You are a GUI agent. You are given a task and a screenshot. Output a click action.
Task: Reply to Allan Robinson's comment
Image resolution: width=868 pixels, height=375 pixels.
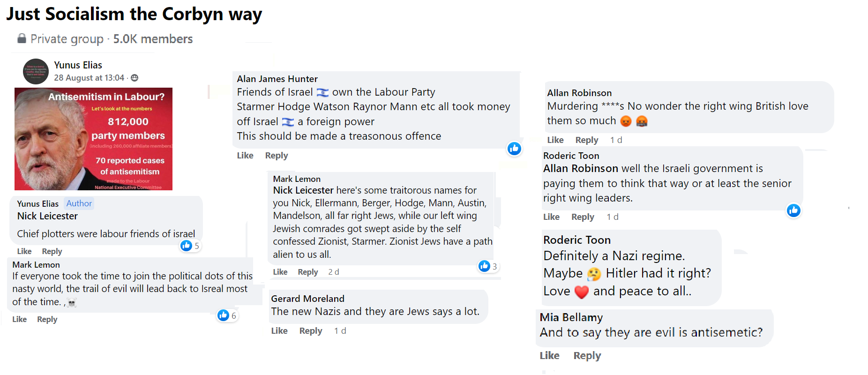point(587,140)
